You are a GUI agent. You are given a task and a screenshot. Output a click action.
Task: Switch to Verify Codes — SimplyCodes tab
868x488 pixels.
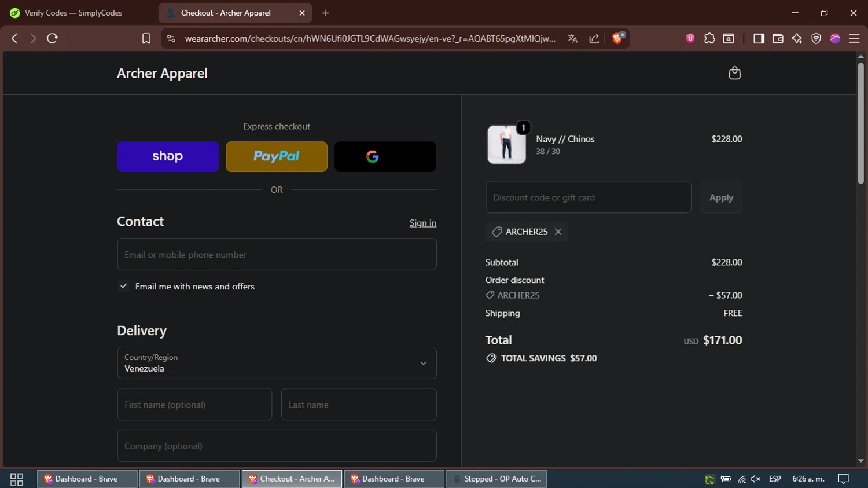(73, 13)
